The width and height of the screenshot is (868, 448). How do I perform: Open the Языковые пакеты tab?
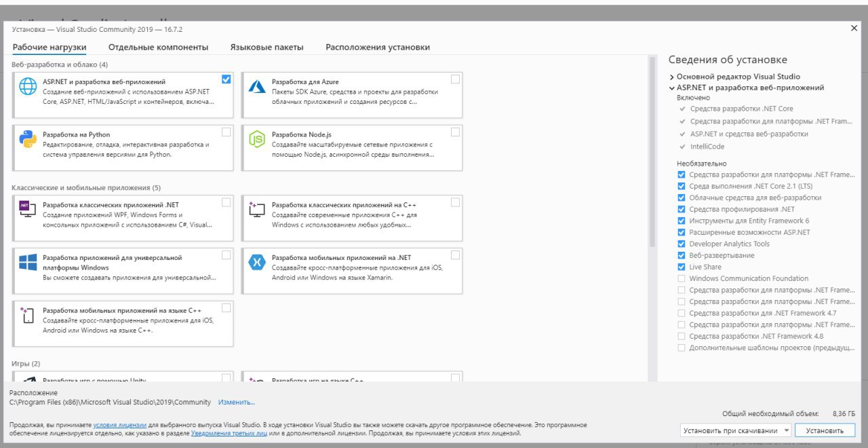pos(267,48)
